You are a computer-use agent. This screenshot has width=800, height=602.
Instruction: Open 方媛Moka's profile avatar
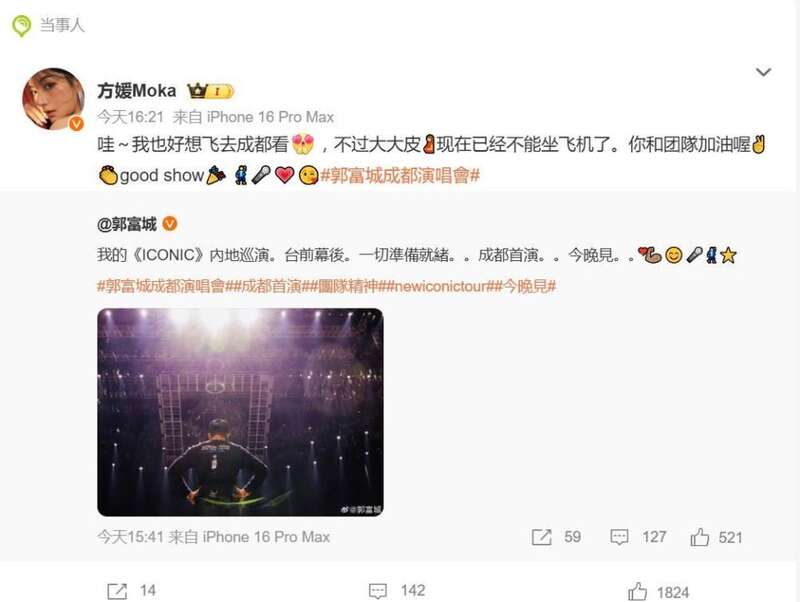54,98
